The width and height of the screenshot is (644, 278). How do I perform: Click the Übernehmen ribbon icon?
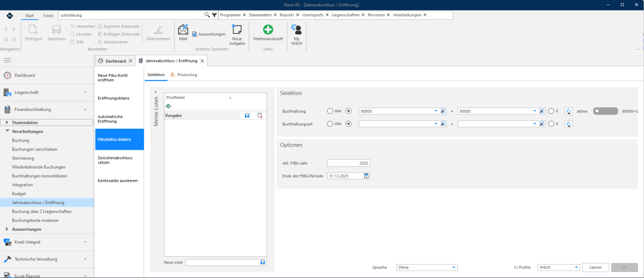(158, 30)
